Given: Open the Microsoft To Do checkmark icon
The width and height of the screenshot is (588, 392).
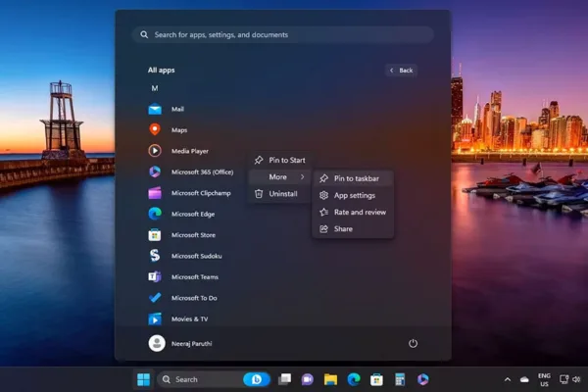Looking at the screenshot, I should tap(155, 298).
